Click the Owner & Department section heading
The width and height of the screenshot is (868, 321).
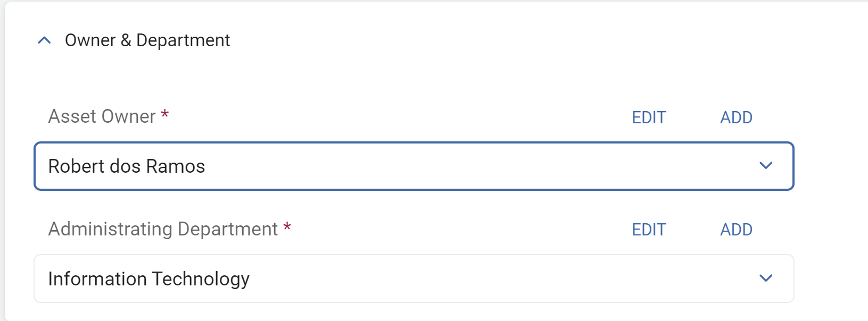[147, 40]
